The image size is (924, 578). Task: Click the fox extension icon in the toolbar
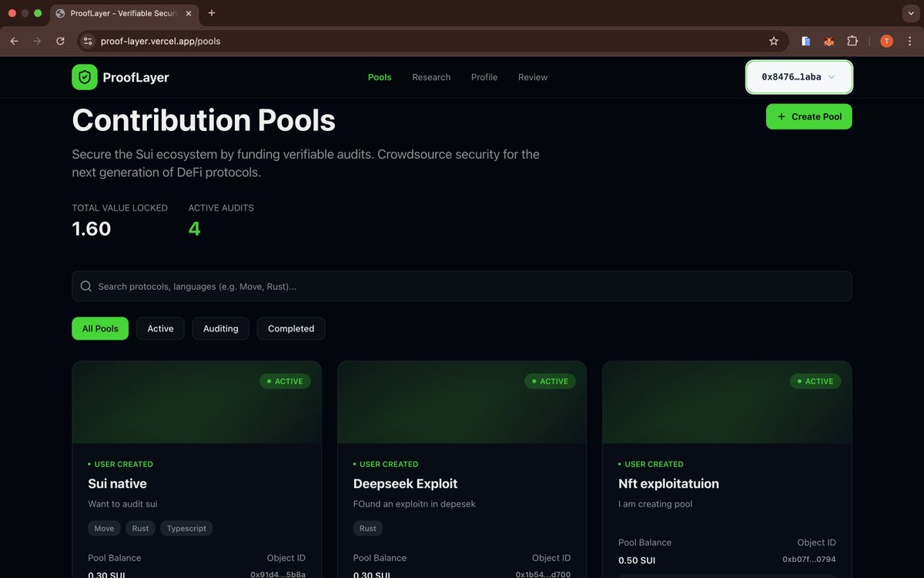coord(829,41)
